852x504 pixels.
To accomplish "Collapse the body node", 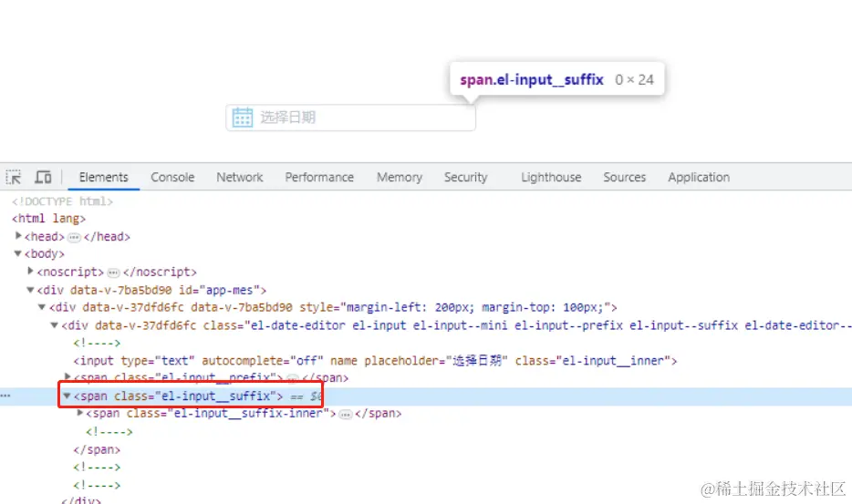I will pos(18,253).
